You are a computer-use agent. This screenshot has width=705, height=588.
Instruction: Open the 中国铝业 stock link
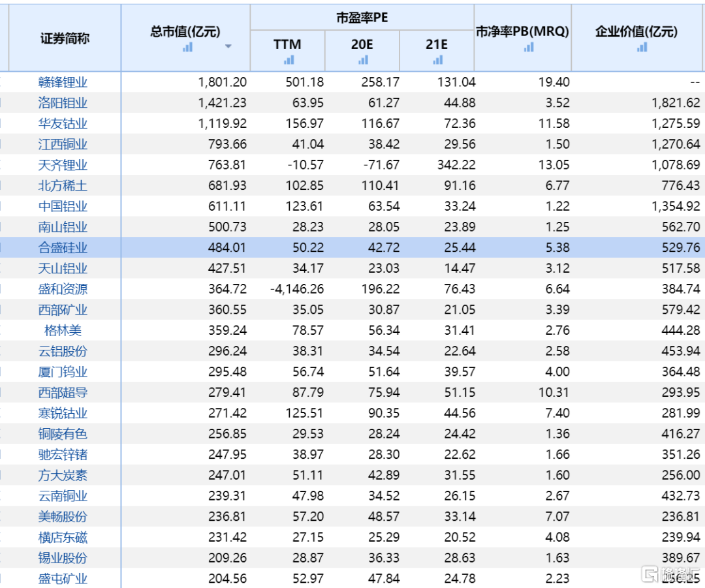tap(63, 206)
